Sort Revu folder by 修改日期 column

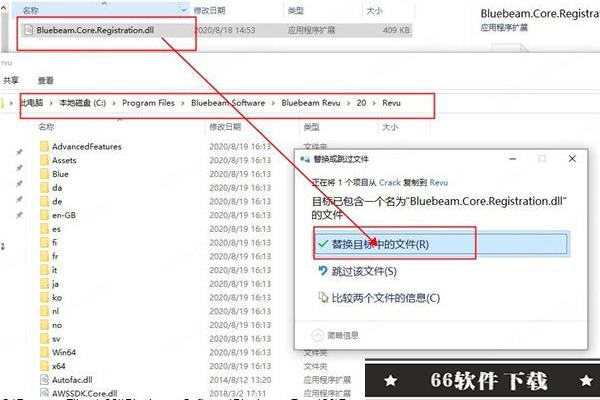[x=225, y=127]
